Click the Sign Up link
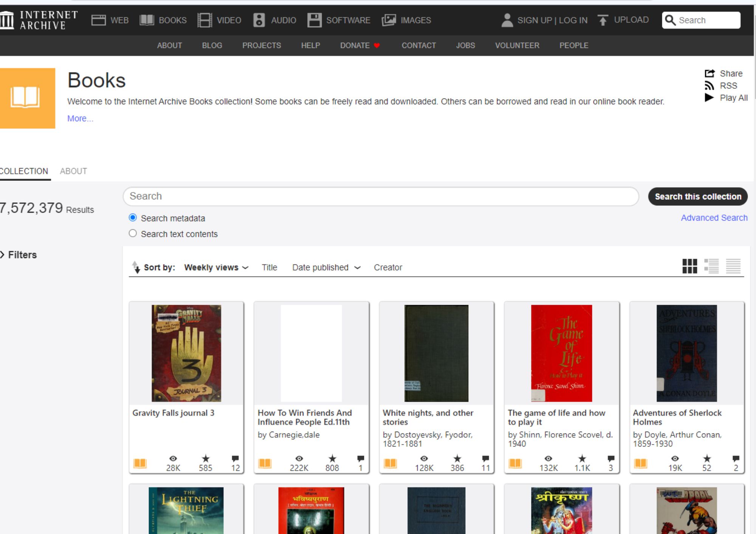 point(534,20)
